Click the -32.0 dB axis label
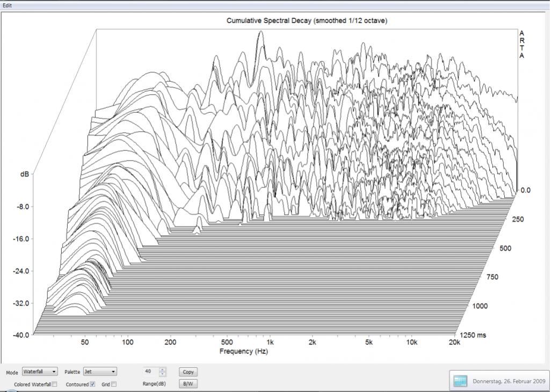The image size is (552, 392). (x=21, y=303)
